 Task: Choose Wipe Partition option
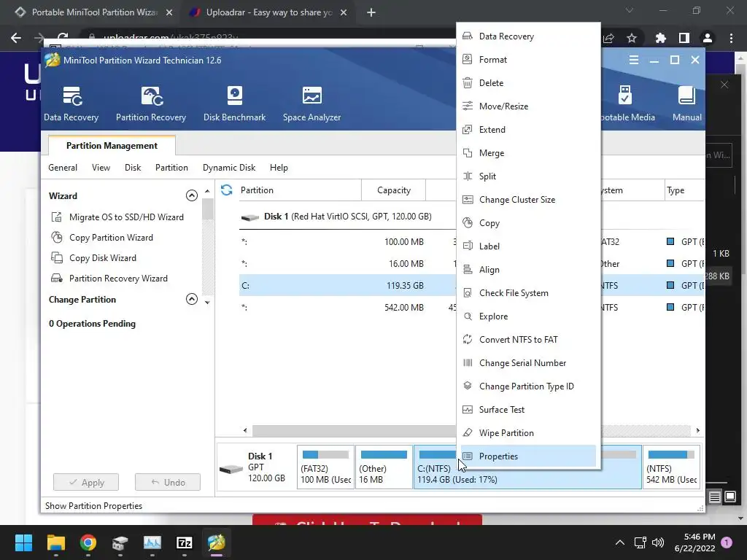point(528,433)
